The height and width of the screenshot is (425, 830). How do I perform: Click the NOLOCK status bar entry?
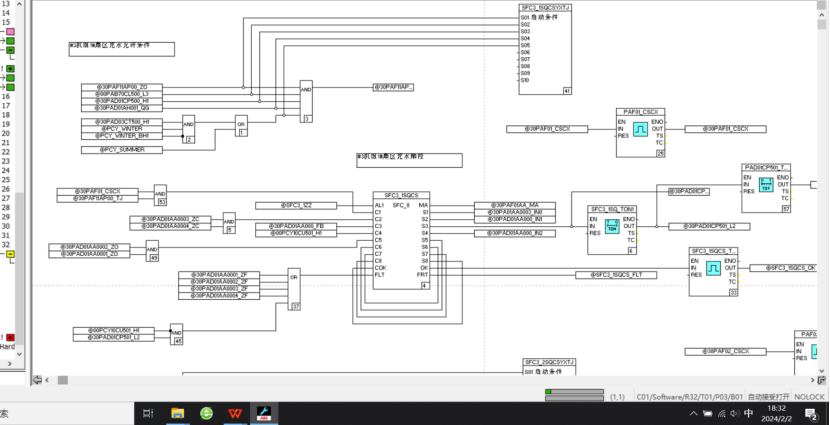coord(809,397)
